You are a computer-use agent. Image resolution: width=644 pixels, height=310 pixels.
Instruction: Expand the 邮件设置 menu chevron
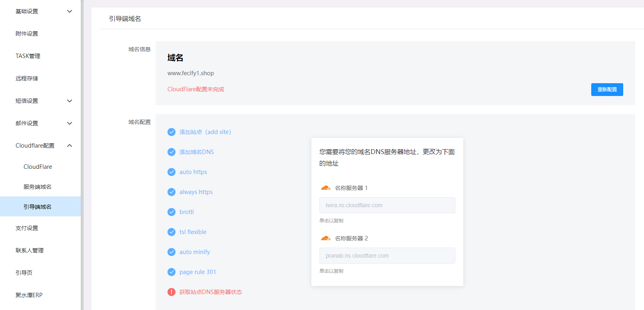(x=70, y=123)
